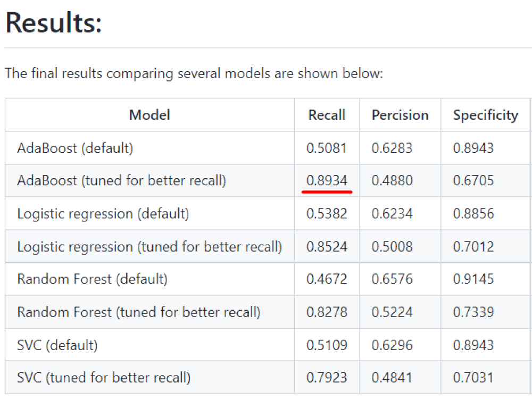Click the Results heading

click(53, 24)
